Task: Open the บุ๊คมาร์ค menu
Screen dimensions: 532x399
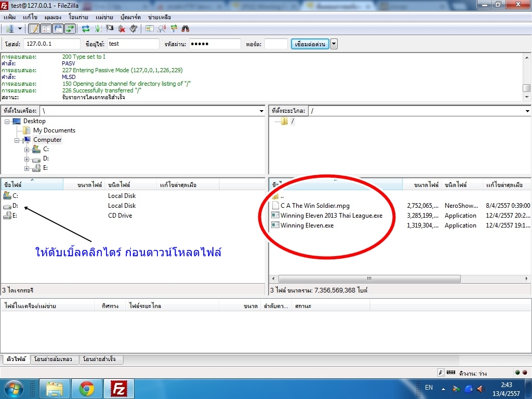Action: 130,17
